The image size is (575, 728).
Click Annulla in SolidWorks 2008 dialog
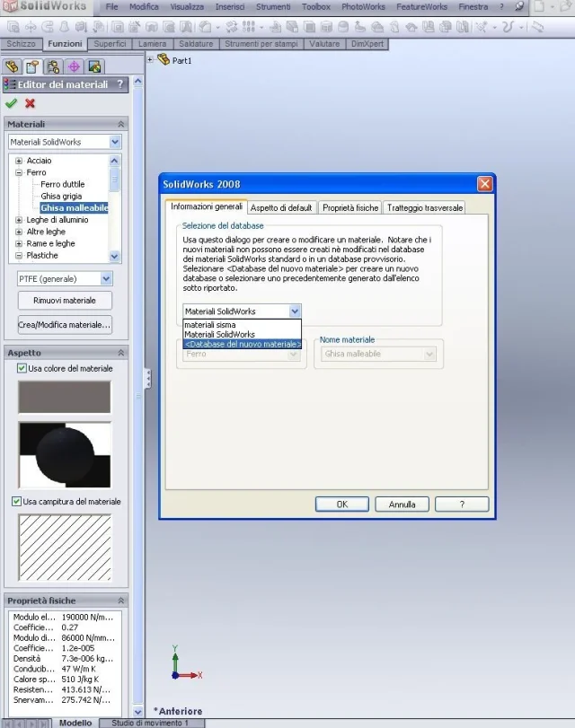coord(402,504)
